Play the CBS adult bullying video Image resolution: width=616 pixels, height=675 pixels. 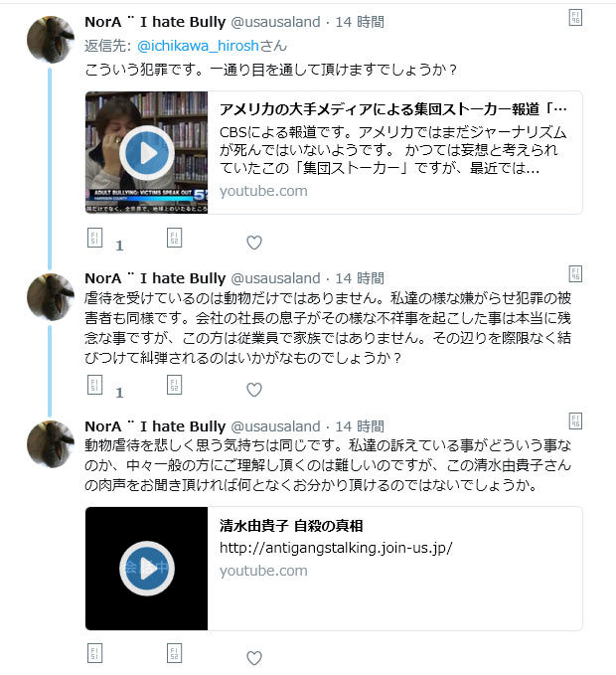point(147,153)
